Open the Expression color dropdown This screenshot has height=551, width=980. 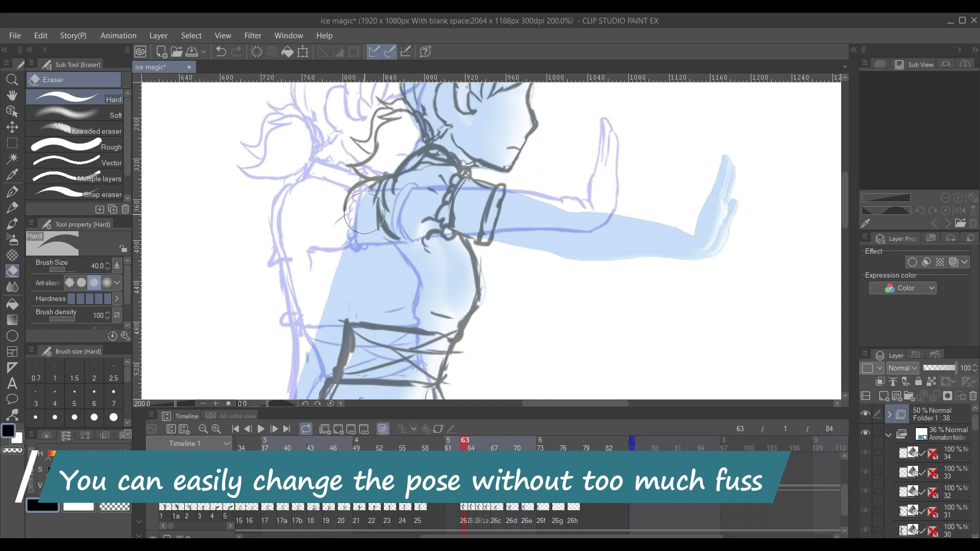pyautogui.click(x=902, y=288)
